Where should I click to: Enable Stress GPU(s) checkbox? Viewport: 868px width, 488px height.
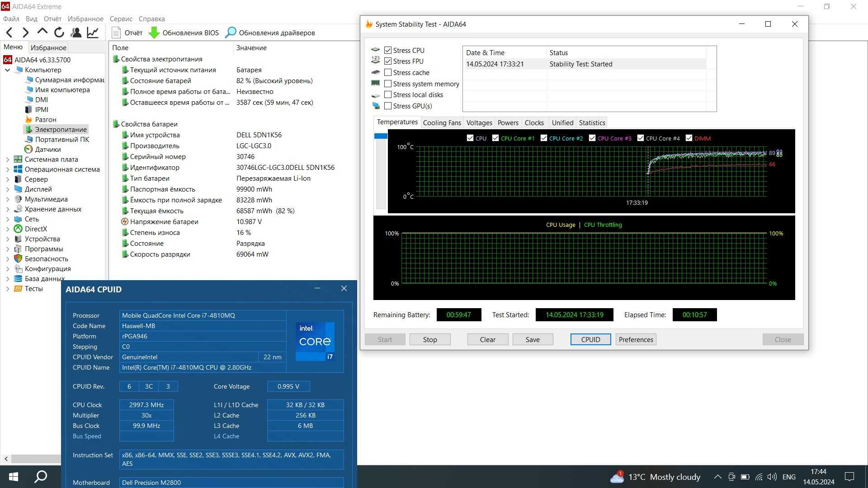coord(388,106)
